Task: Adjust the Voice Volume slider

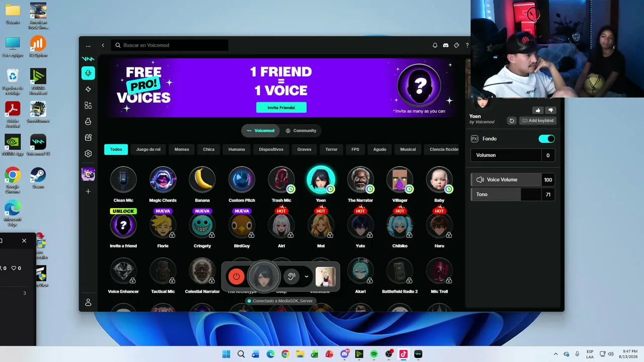Action: coord(513,179)
